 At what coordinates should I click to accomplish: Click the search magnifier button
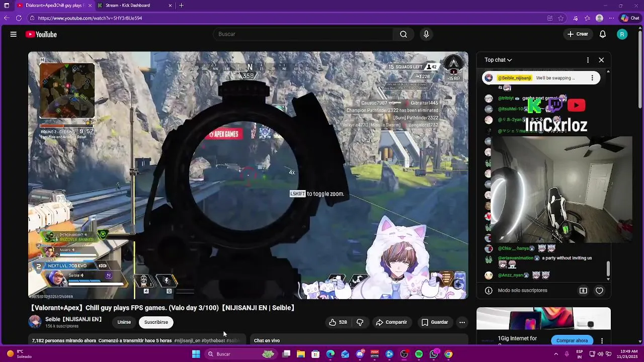tap(404, 34)
